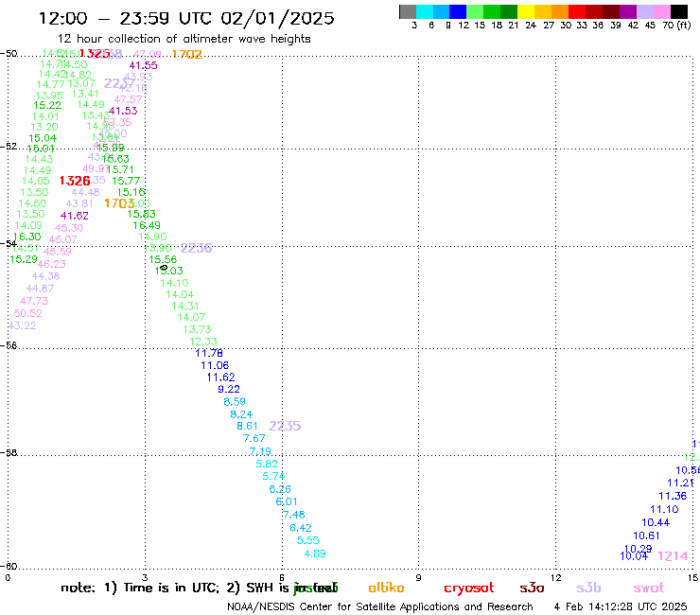Click the 's3b' satellite legend label

tap(588, 588)
